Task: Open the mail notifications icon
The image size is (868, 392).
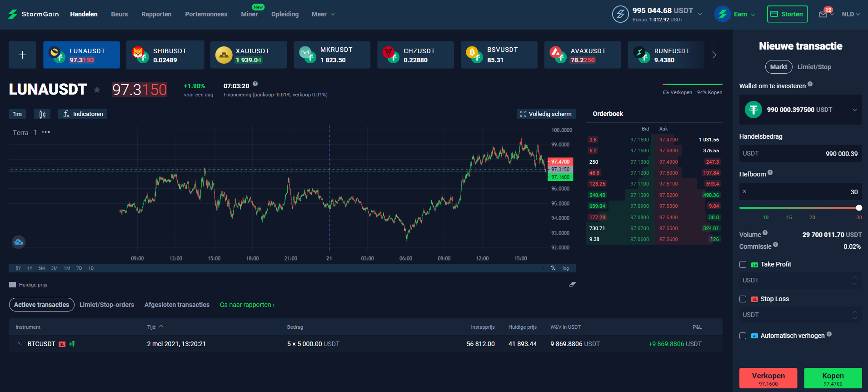Action: [x=823, y=15]
